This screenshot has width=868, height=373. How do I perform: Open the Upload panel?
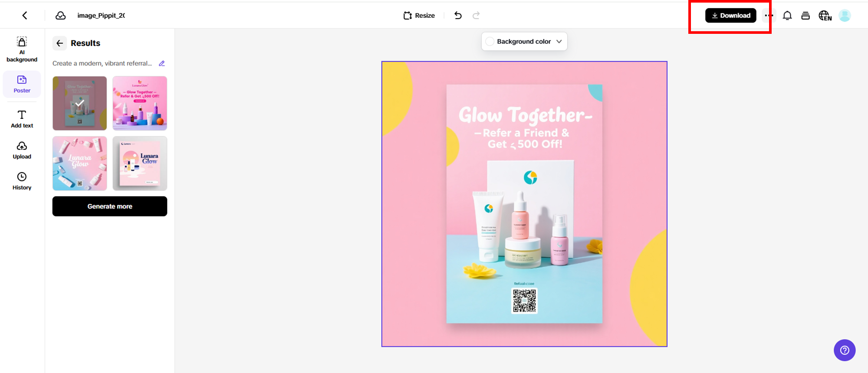click(x=22, y=151)
